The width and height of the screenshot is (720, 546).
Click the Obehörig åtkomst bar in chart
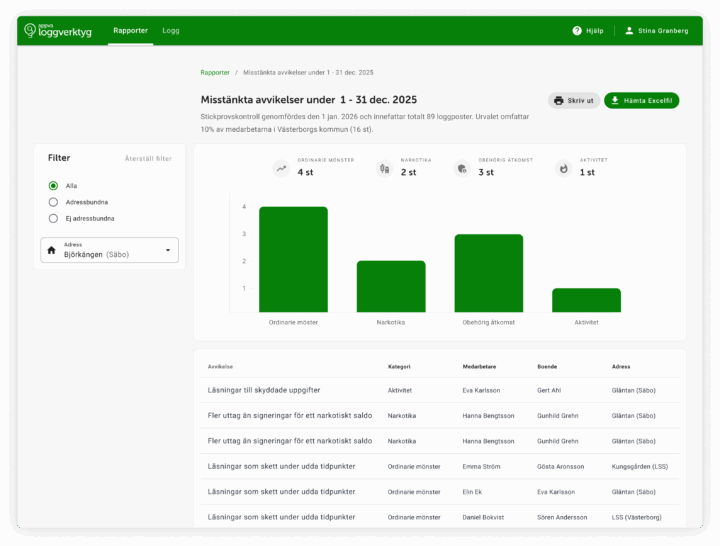(x=488, y=273)
